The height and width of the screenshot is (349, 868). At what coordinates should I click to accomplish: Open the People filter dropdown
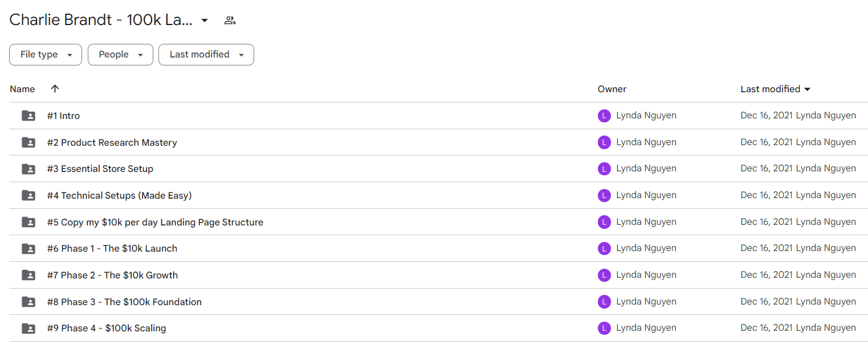120,55
